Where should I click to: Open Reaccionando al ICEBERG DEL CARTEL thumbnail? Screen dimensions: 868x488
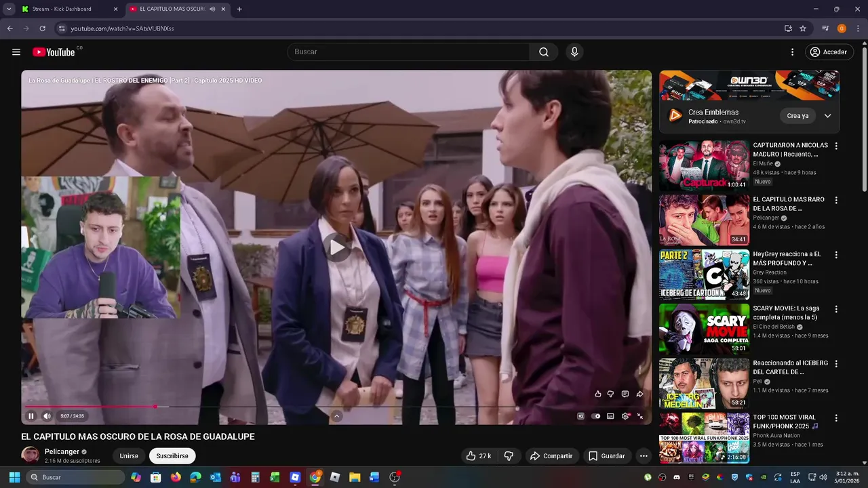coord(704,383)
